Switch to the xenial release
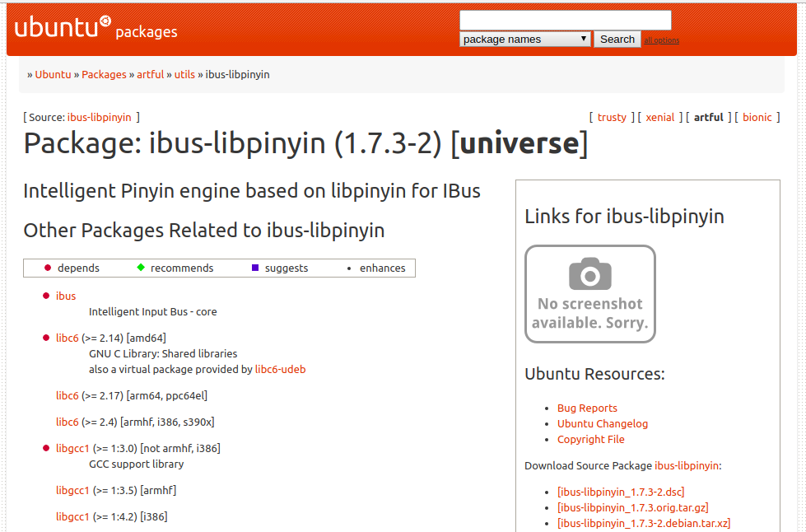 660,117
